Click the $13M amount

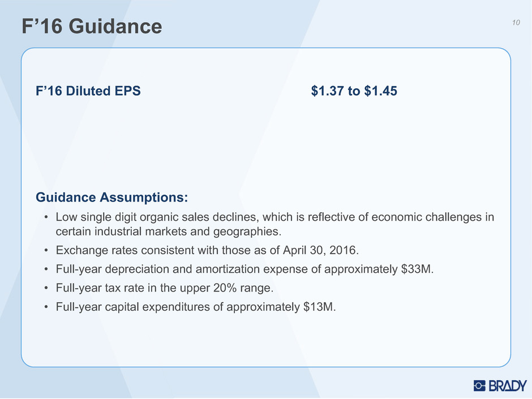click(319, 307)
